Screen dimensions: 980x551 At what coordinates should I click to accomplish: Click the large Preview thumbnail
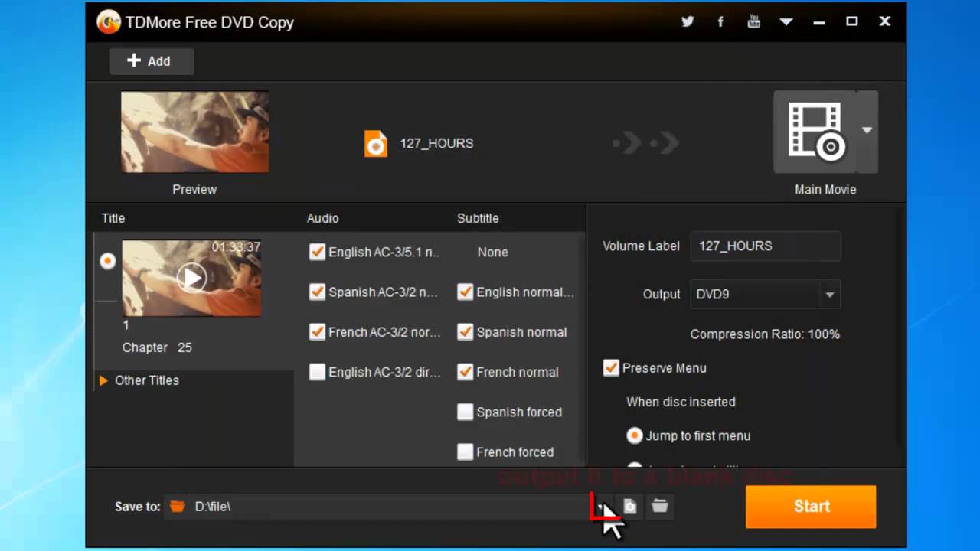(x=194, y=132)
